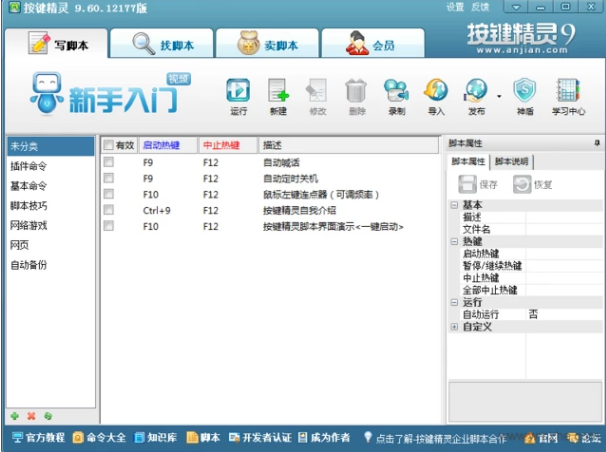Check the 自动定时关机 script checkbox
Screen dimensions: 606x452
[x=109, y=178]
